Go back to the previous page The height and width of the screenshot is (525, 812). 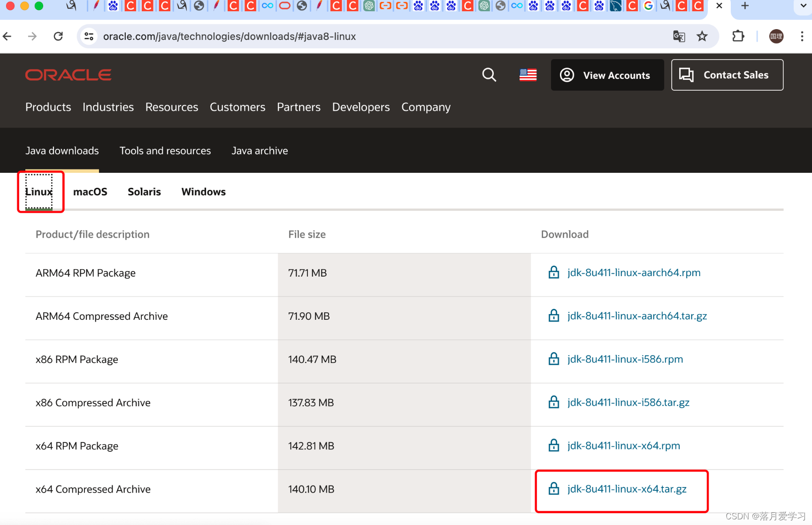7,36
